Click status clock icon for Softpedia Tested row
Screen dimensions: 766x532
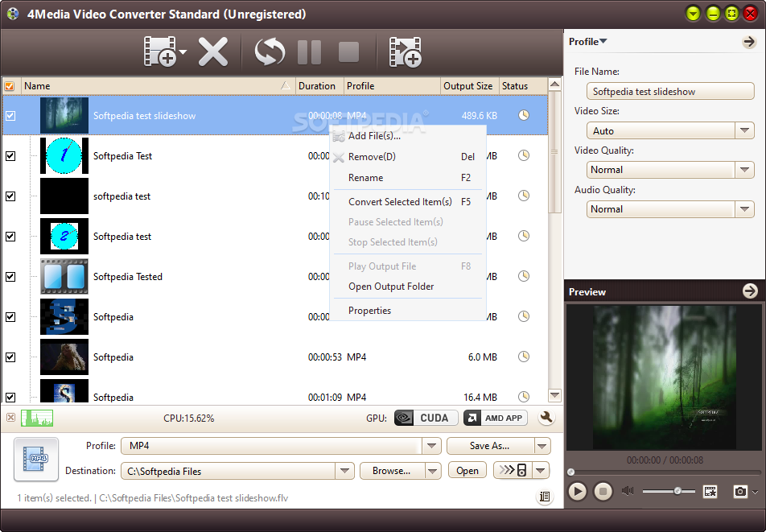point(524,276)
